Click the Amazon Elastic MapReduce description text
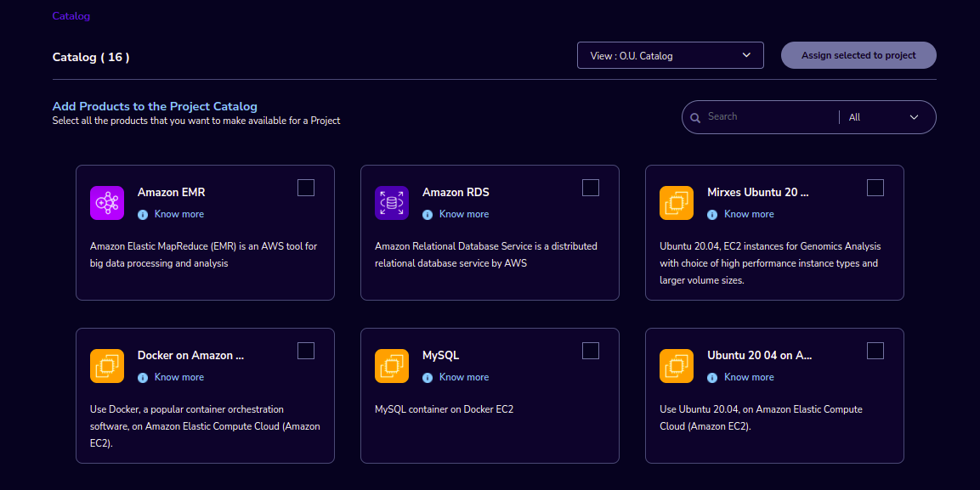980x490 pixels. pyautogui.click(x=204, y=255)
